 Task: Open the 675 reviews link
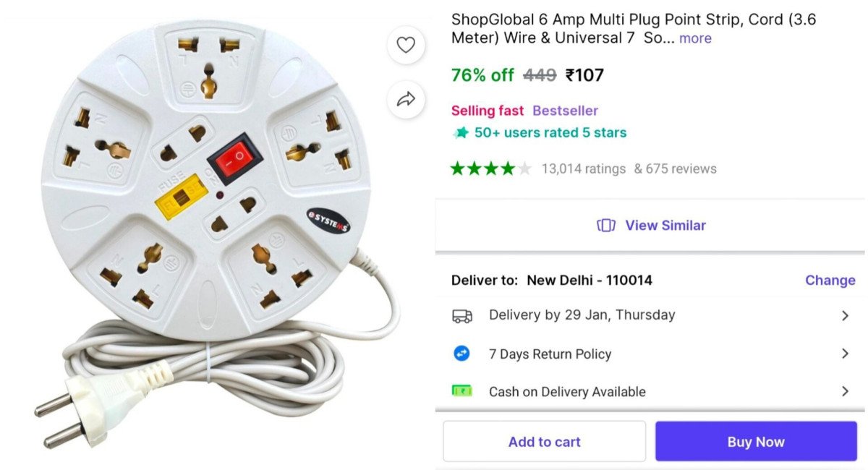click(676, 169)
